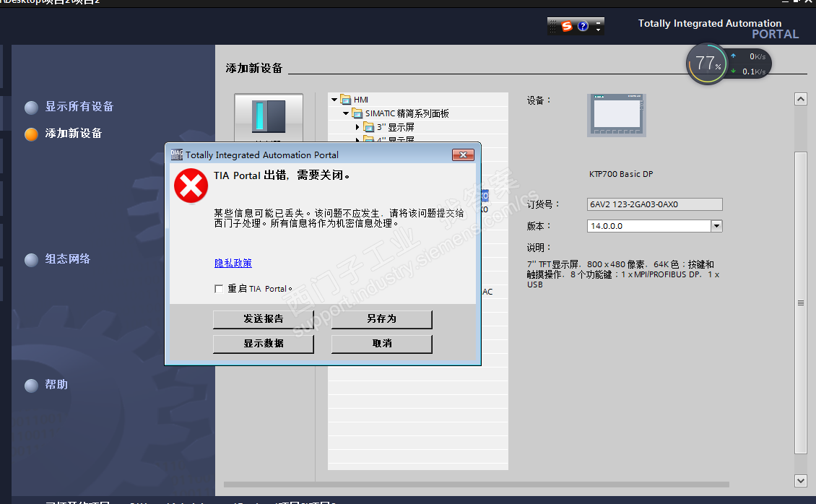Open 组态网络 in left navigation
This screenshot has width=816, height=504.
click(68, 259)
